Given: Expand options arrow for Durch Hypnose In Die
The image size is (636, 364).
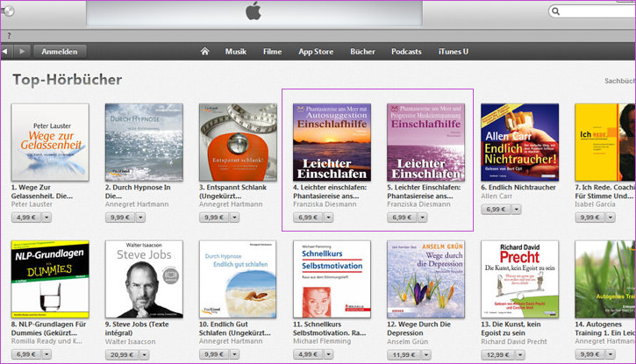Looking at the screenshot, I should [x=140, y=218].
